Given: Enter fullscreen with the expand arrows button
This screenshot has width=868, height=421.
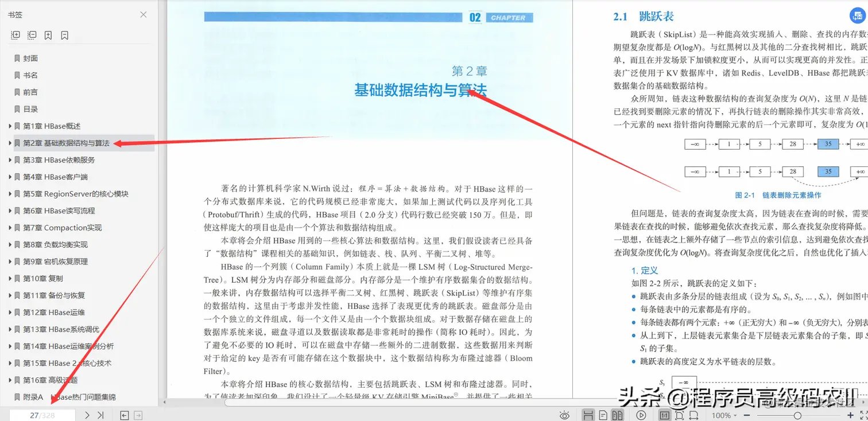Looking at the screenshot, I should [863, 415].
